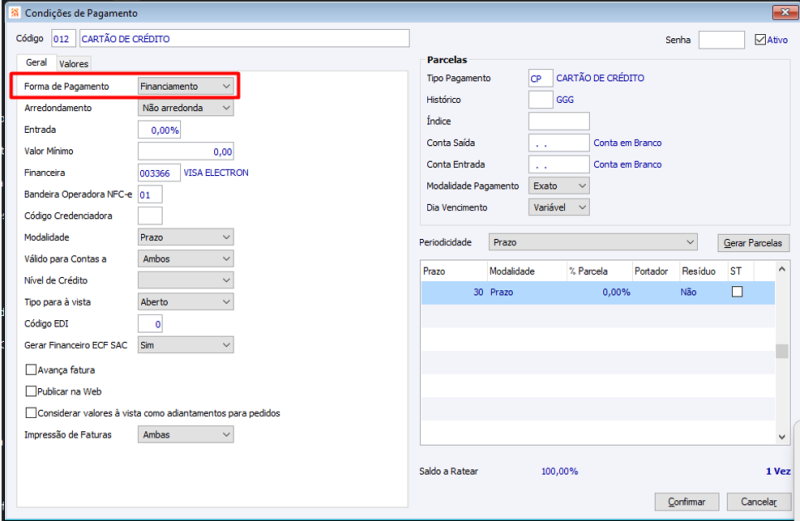Expand the Modalidade dropdown showing Prazo
The width and height of the screenshot is (800, 521).
tap(186, 237)
